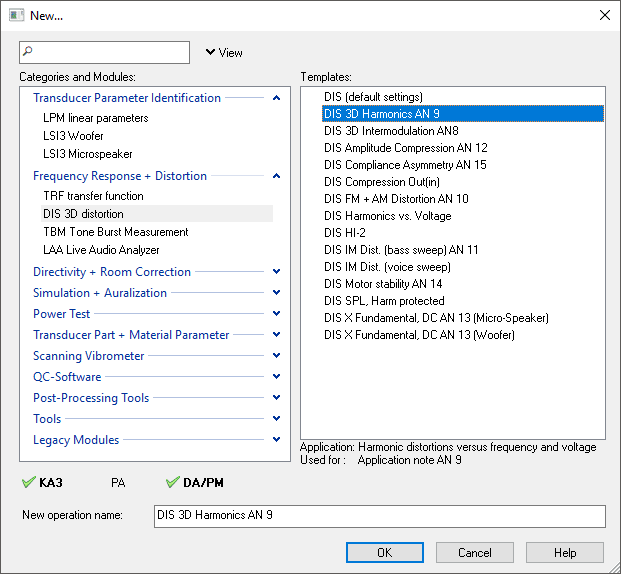Image resolution: width=621 pixels, height=574 pixels.
Task: Collapse Frequency Response + Distortion category
Action: [x=276, y=176]
